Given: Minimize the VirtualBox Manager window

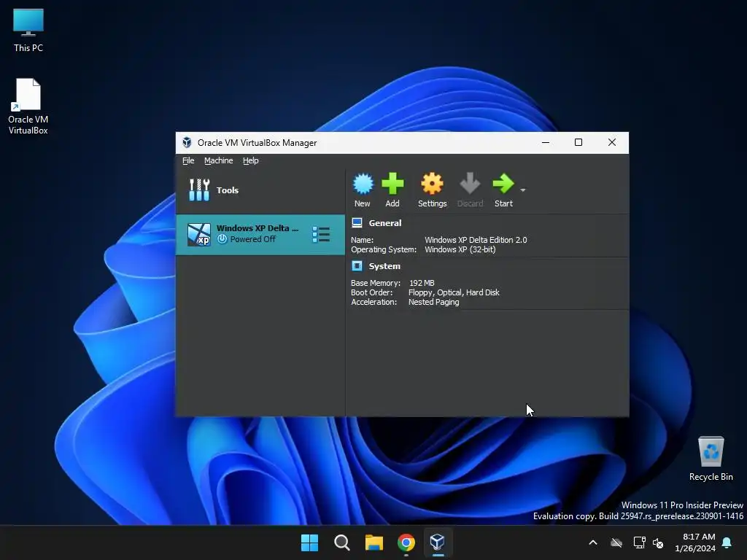Looking at the screenshot, I should 546,142.
